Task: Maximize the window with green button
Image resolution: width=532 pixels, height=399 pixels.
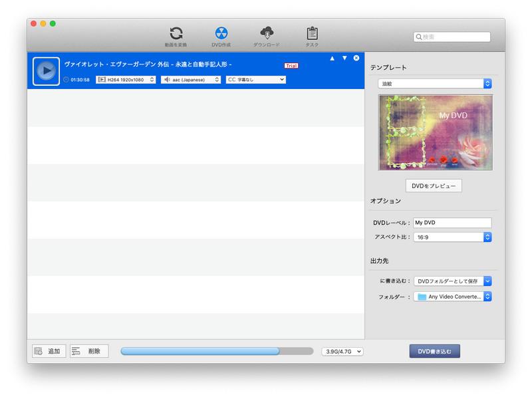Action: 53,23
